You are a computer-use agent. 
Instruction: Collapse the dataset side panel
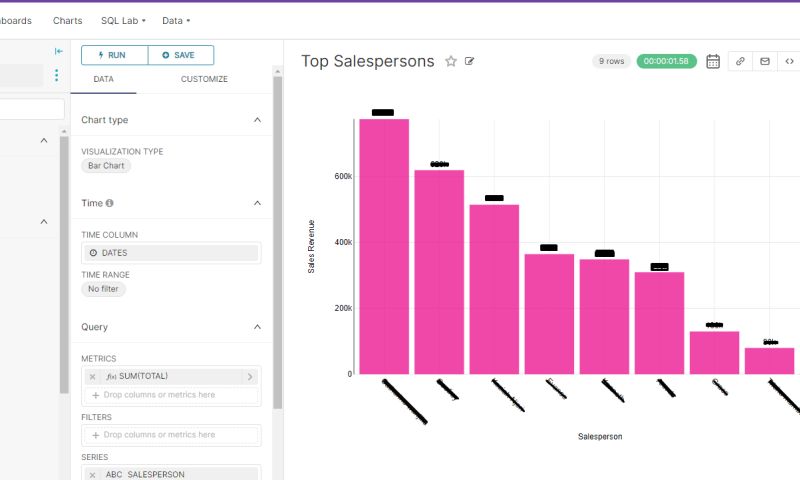click(58, 51)
